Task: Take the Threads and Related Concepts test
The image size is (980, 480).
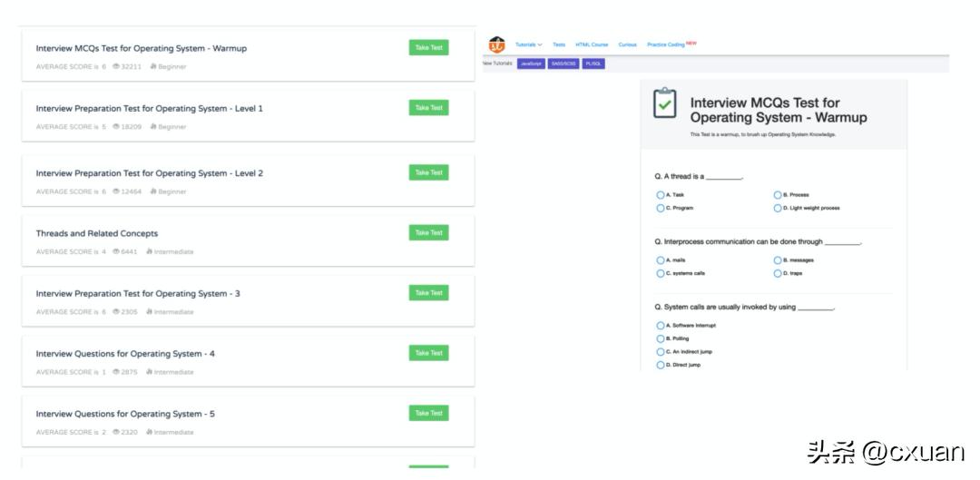Action: 428,233
